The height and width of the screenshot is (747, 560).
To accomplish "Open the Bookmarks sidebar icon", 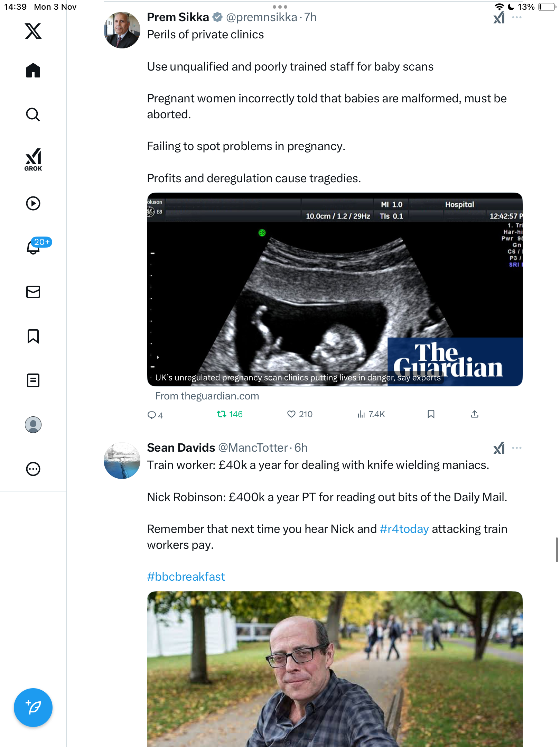I will coord(33,336).
